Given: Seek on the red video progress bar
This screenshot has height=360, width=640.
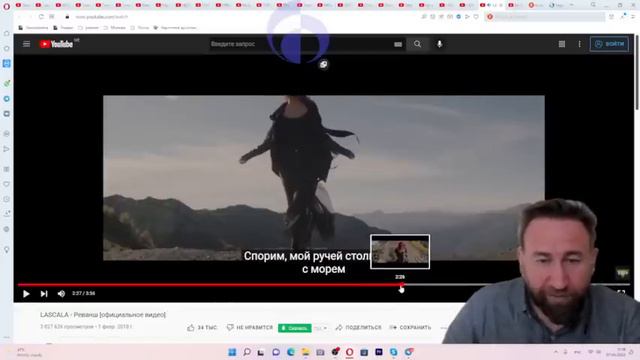Looking at the screenshot, I should 209,284.
